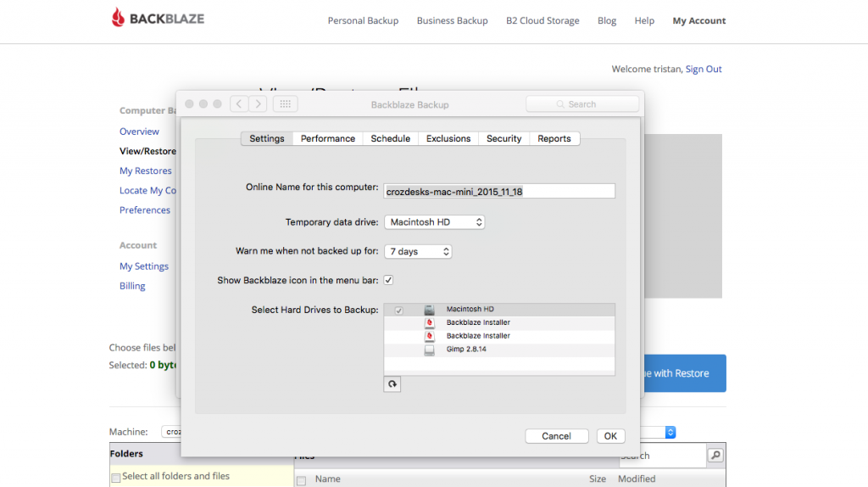Viewport: 868px width, 487px height.
Task: Go forward with the right chevron button
Action: point(258,104)
